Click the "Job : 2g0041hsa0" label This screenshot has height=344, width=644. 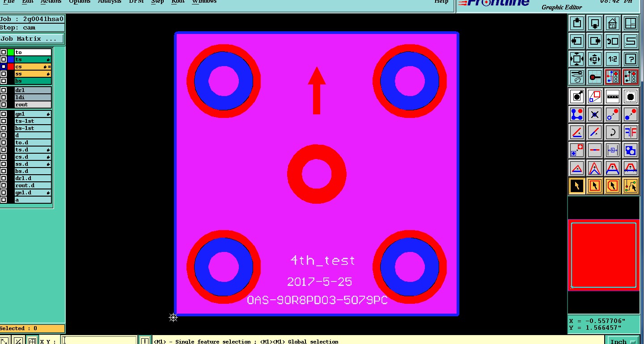(x=32, y=19)
